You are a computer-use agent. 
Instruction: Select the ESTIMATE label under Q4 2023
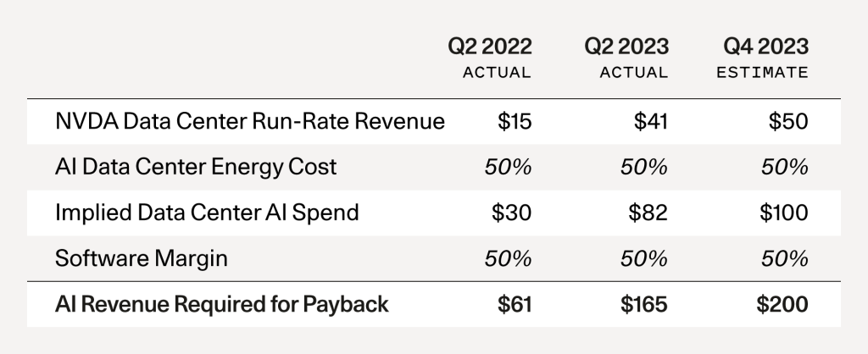(762, 73)
